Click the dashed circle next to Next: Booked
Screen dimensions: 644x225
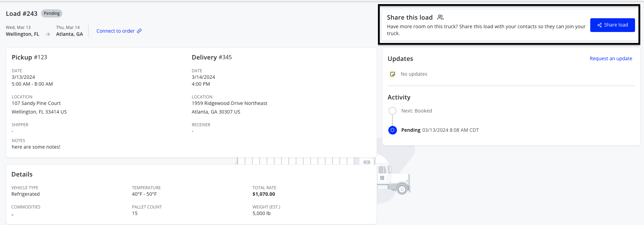pos(392,111)
